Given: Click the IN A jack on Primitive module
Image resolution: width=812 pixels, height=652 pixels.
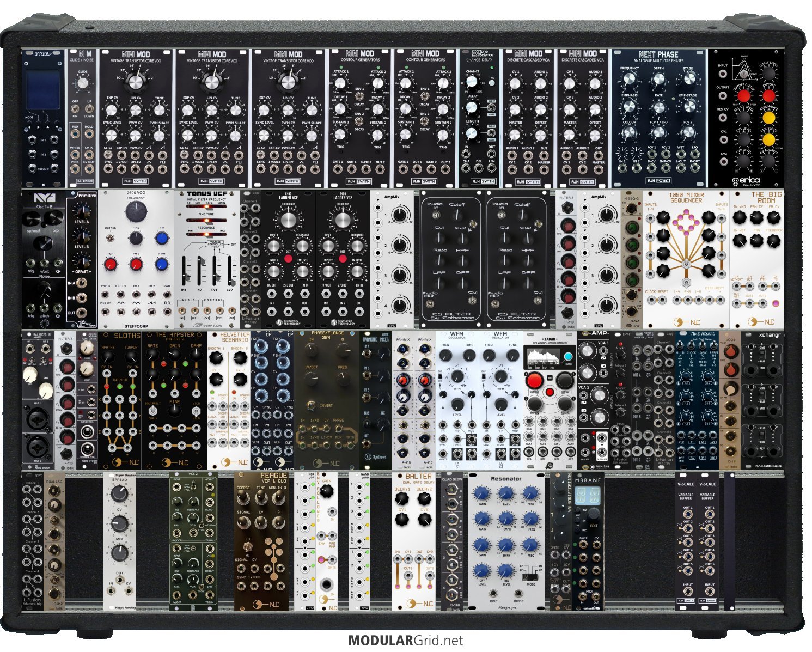Looking at the screenshot, I should [x=83, y=283].
